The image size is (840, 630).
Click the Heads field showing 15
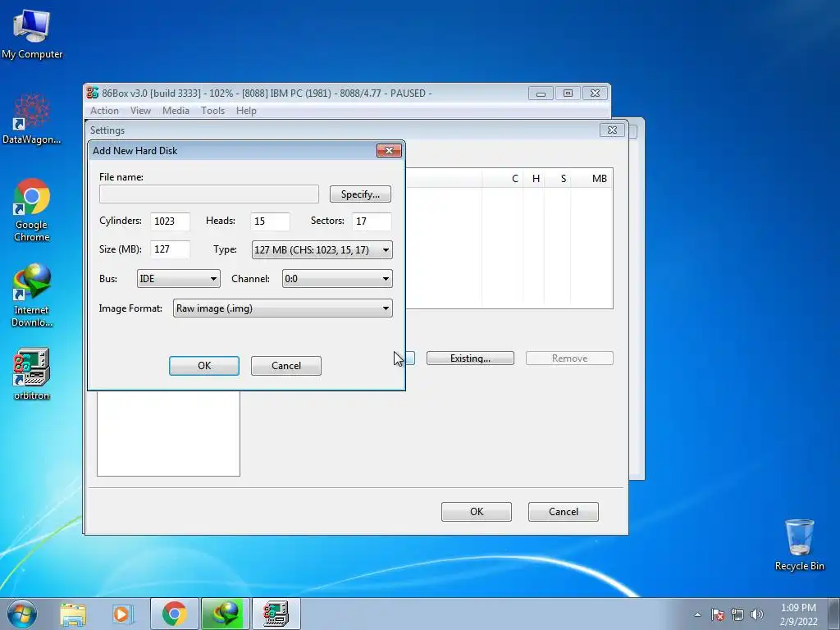pyautogui.click(x=270, y=221)
